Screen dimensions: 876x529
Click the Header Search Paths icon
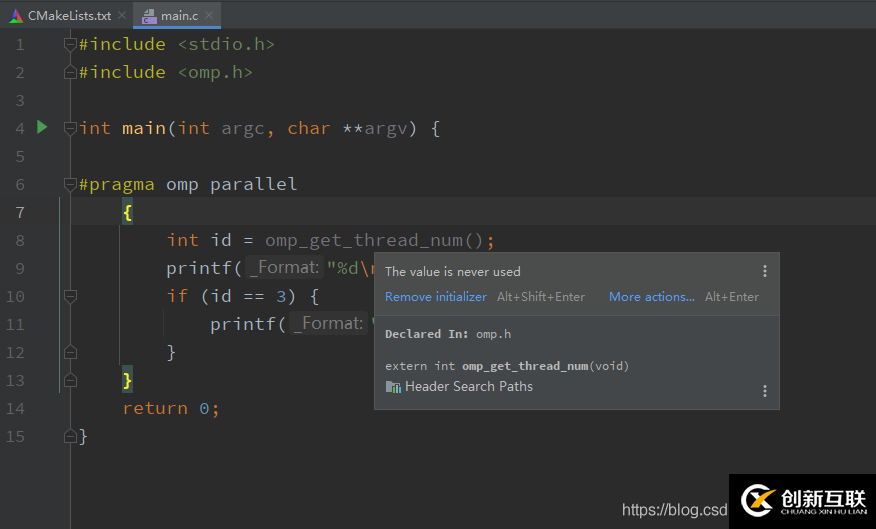(x=393, y=387)
